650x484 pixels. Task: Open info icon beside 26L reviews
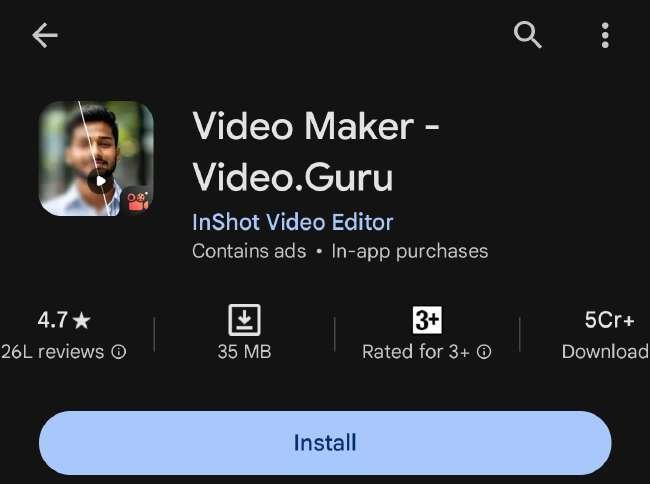119,352
